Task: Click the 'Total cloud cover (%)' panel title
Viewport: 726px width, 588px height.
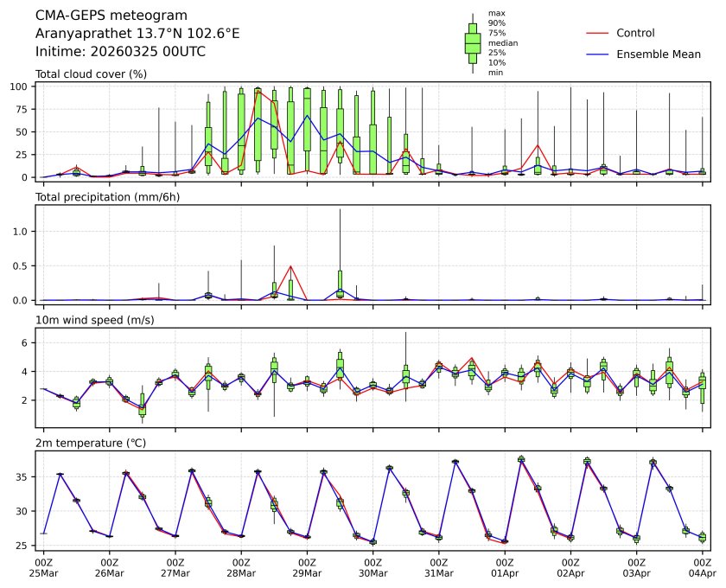Action: pyautogui.click(x=91, y=74)
